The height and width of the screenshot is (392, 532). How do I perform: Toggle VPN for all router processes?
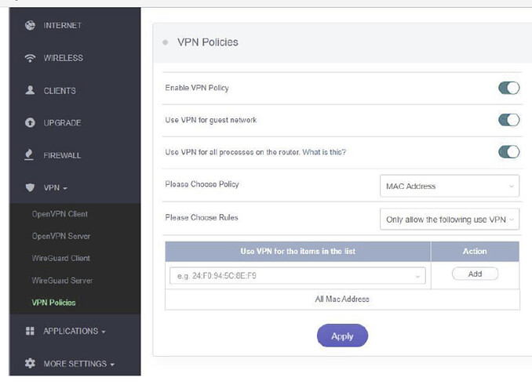tap(508, 152)
